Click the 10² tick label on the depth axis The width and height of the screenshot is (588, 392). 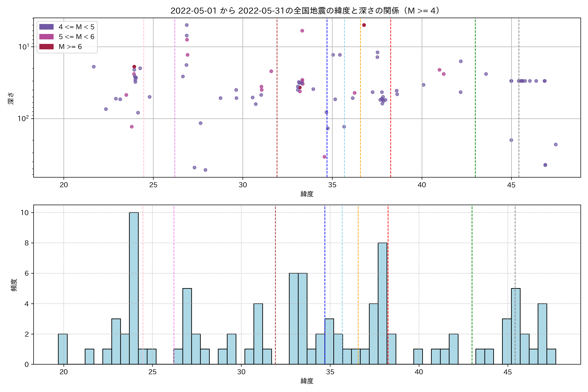tap(23, 119)
